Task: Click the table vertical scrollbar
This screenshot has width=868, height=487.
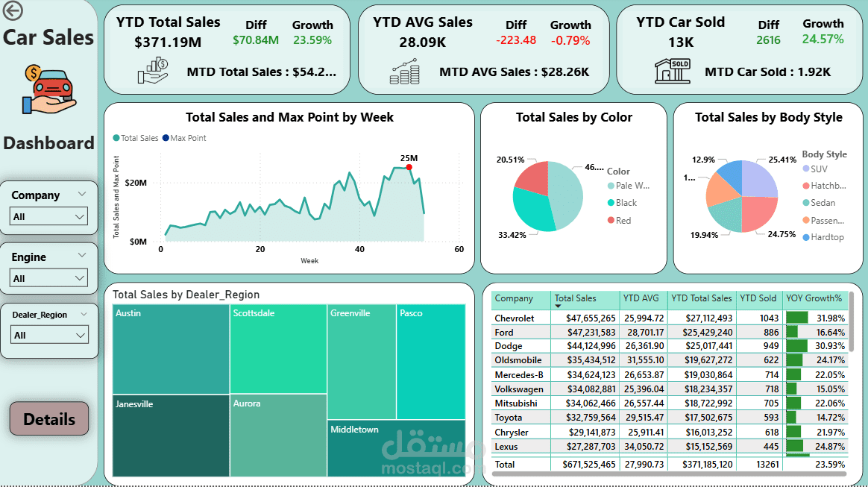Action: point(852,322)
